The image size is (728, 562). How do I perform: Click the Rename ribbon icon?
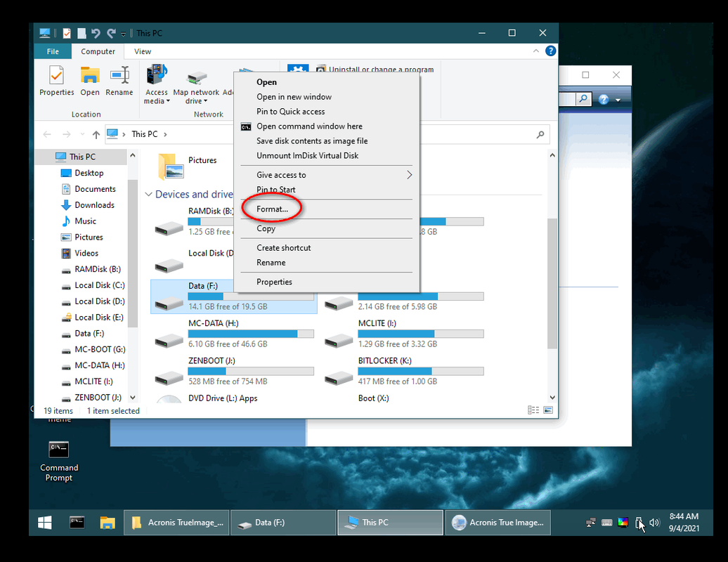(x=119, y=81)
